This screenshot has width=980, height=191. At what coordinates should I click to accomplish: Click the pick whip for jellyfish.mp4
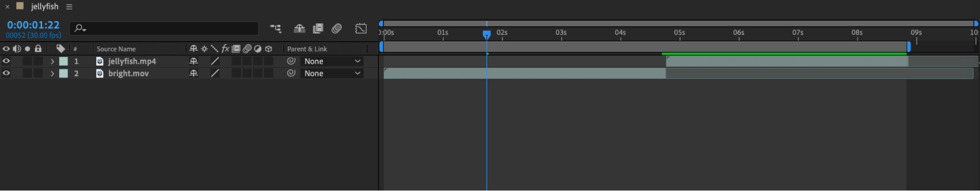click(291, 61)
